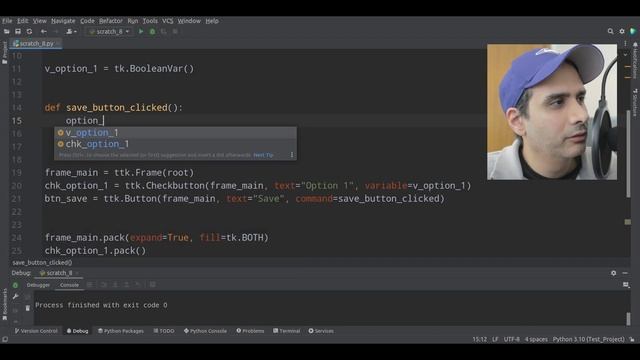
Task: Open the File menu
Action: point(7,21)
